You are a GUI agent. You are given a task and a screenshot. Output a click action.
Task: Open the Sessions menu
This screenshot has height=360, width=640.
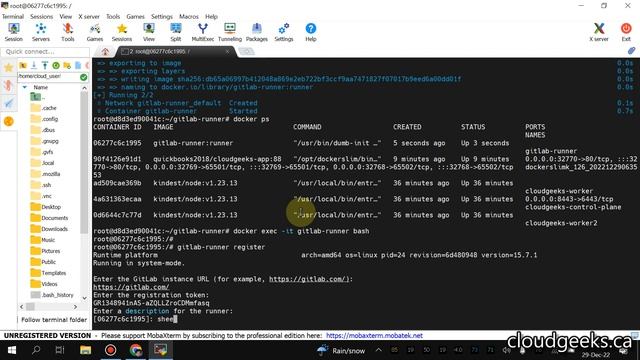[41, 16]
